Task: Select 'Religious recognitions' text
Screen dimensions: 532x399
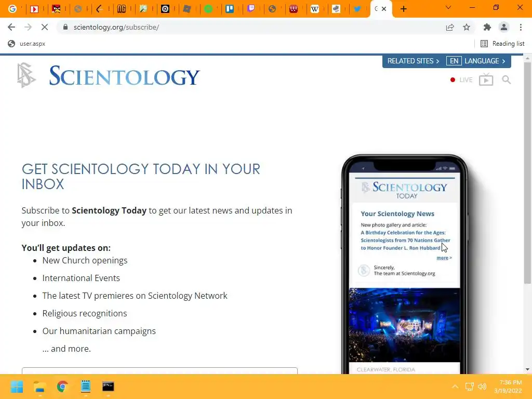Action: (85, 313)
